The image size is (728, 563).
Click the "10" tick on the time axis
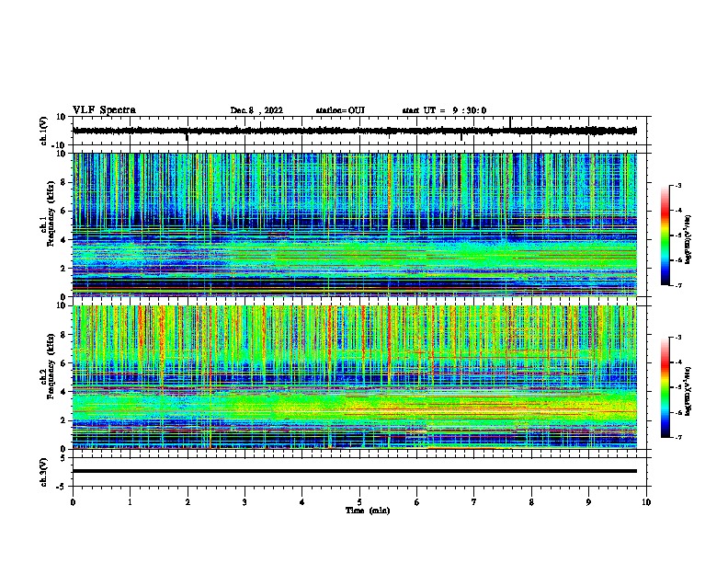tap(646, 502)
